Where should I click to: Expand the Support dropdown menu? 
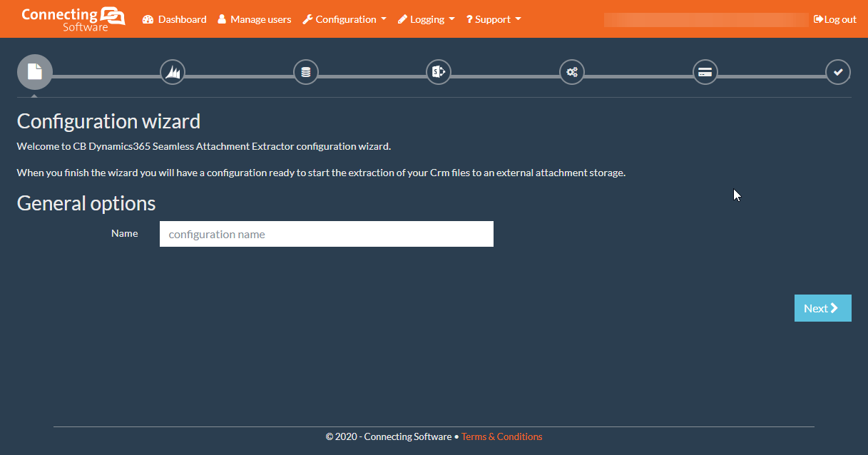[x=494, y=19]
